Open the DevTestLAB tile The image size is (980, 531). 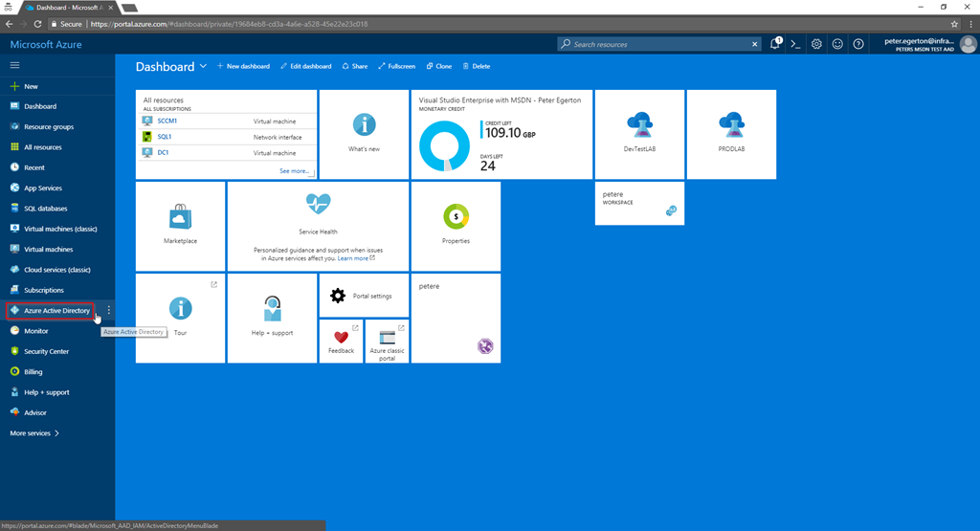click(639, 133)
